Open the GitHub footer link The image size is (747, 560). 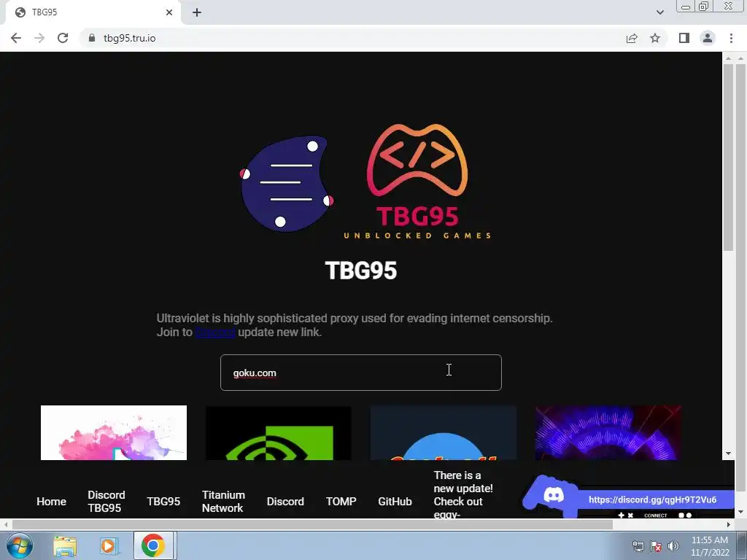(x=395, y=502)
